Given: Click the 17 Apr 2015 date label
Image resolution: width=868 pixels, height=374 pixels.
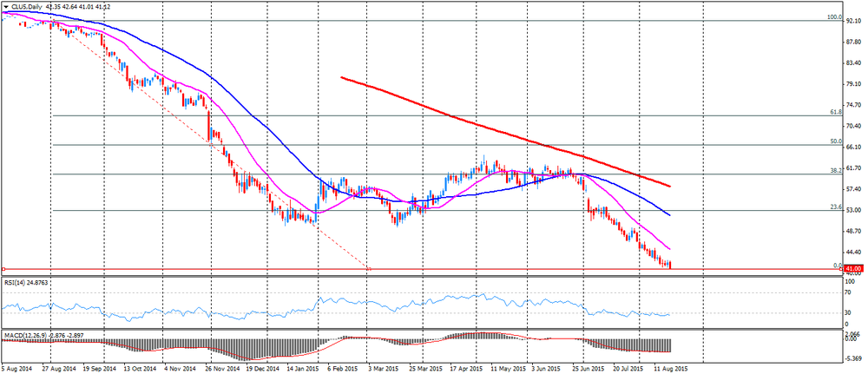Looking at the screenshot, I should point(467,367).
